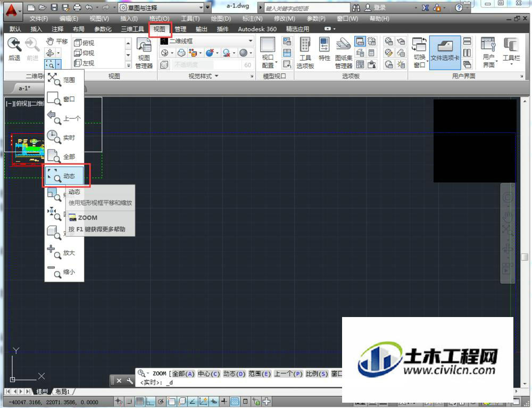Switch to the 视图 ribbon tab
532x408 pixels.
pyautogui.click(x=159, y=29)
